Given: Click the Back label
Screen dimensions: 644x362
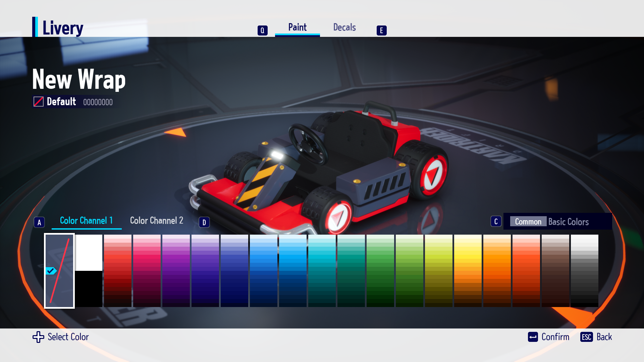Looking at the screenshot, I should (604, 337).
